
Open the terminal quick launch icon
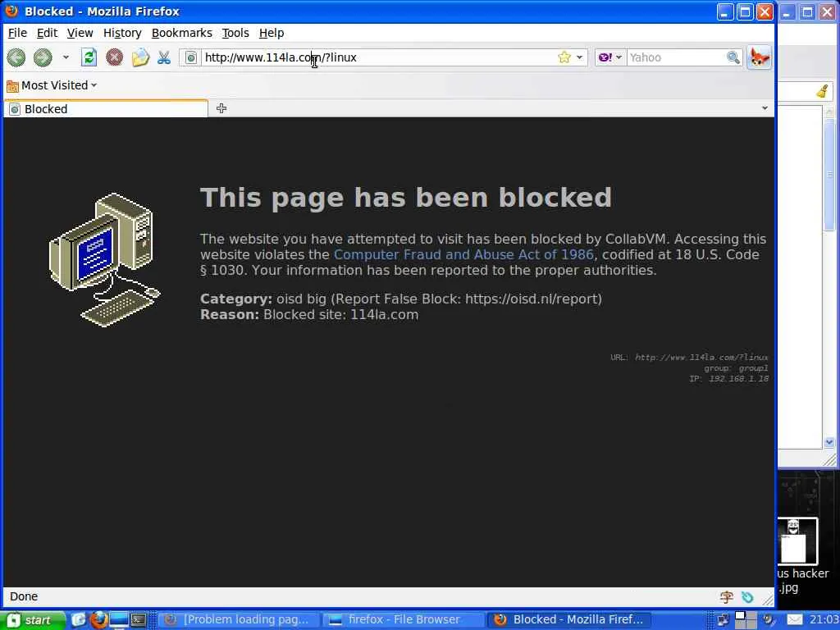(139, 620)
